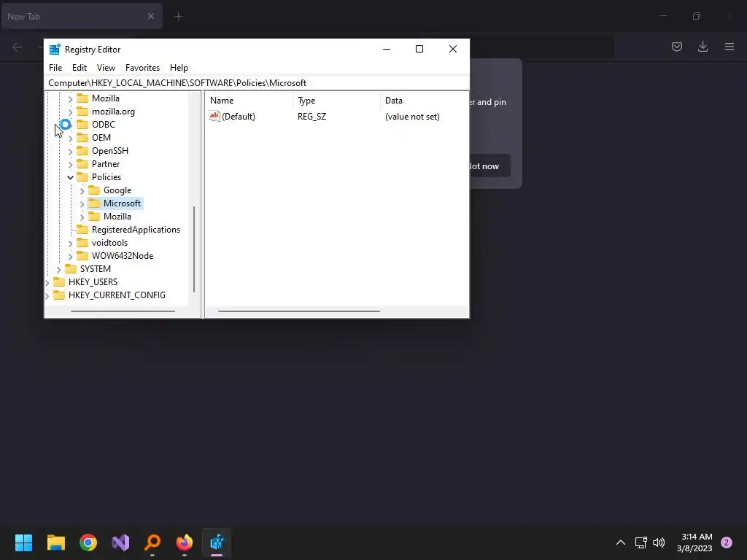This screenshot has width=747, height=560.
Task: Open File Explorer from the taskbar
Action: 55,542
